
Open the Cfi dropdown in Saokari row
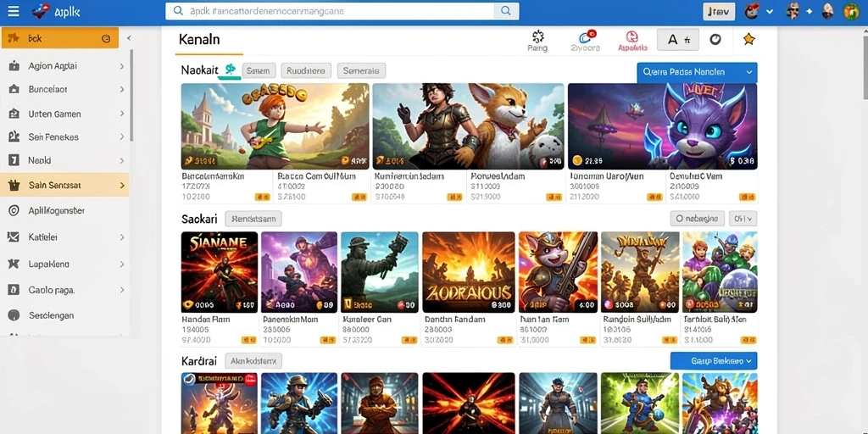tap(743, 219)
